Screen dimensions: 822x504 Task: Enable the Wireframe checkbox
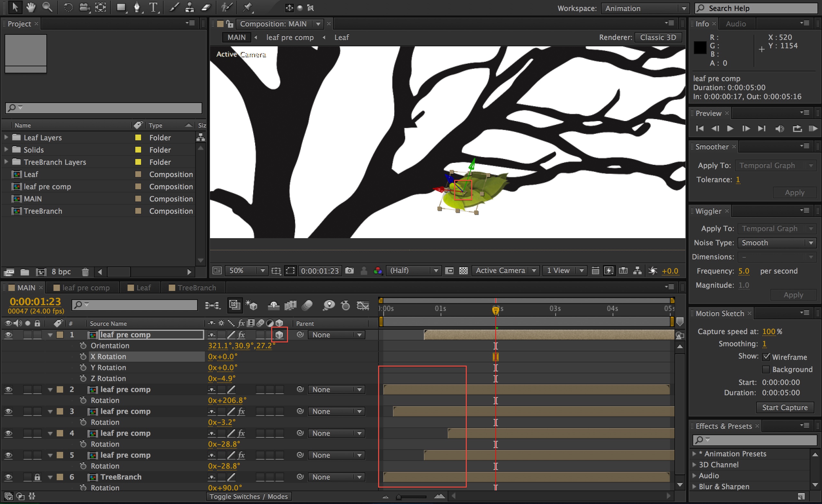click(x=766, y=357)
